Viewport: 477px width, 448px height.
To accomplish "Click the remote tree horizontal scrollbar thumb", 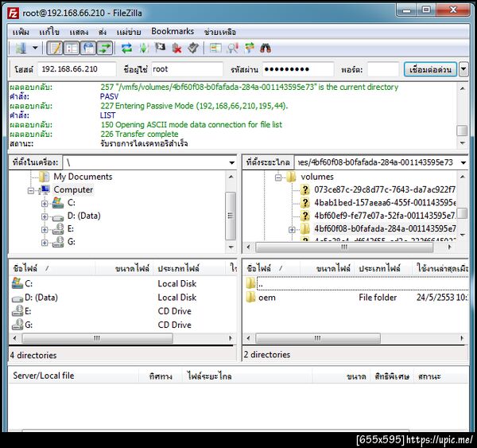I will [344, 247].
